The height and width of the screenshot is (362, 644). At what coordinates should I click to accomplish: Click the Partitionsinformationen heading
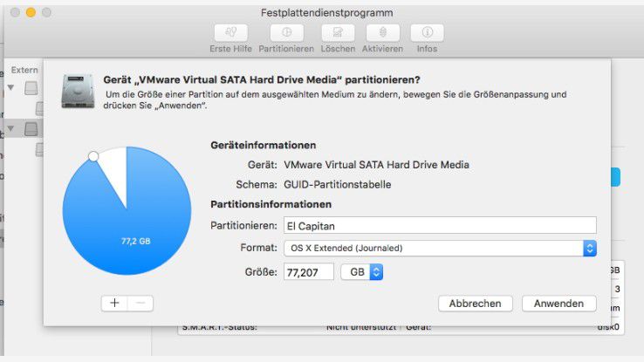coord(271,204)
